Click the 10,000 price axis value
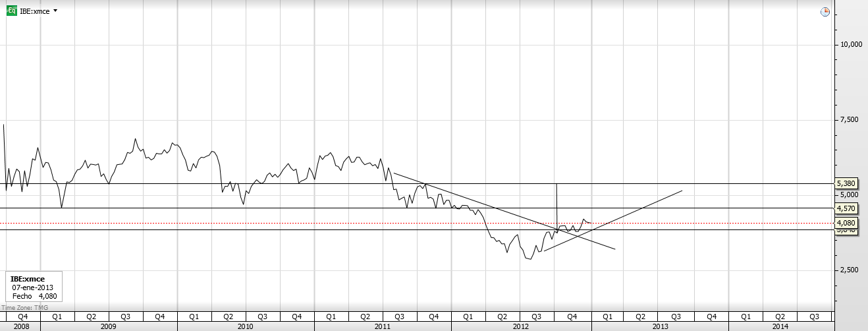 (x=850, y=45)
